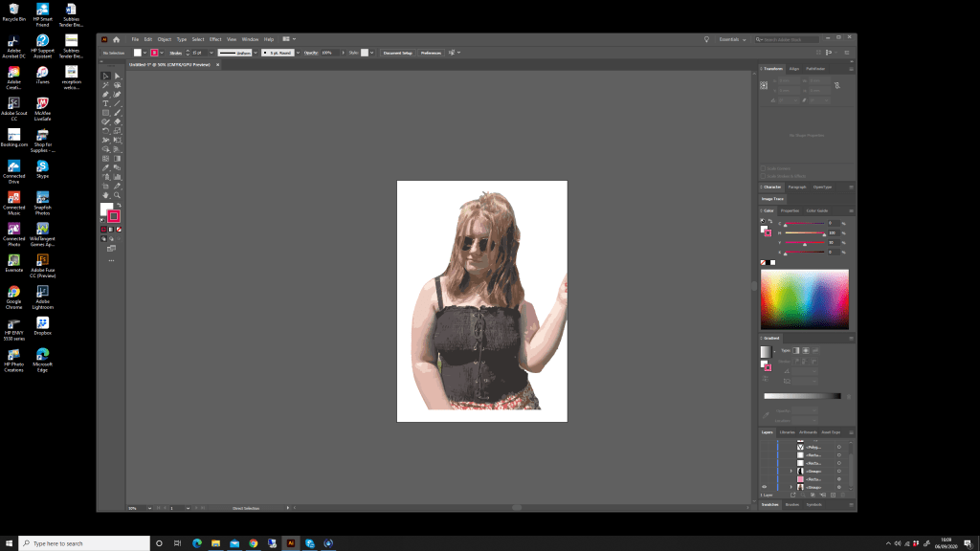Image resolution: width=980 pixels, height=551 pixels.
Task: Switch to the Pathfinder tab
Action: (x=815, y=69)
